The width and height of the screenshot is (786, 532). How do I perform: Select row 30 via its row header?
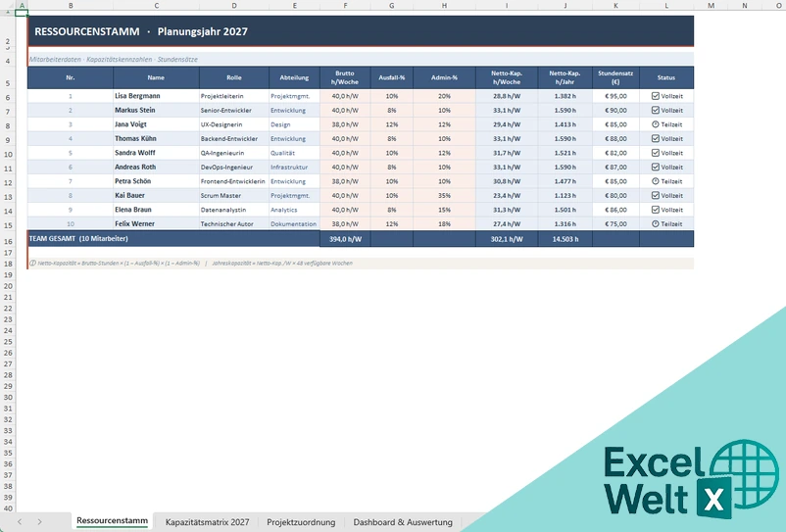coord(8,397)
